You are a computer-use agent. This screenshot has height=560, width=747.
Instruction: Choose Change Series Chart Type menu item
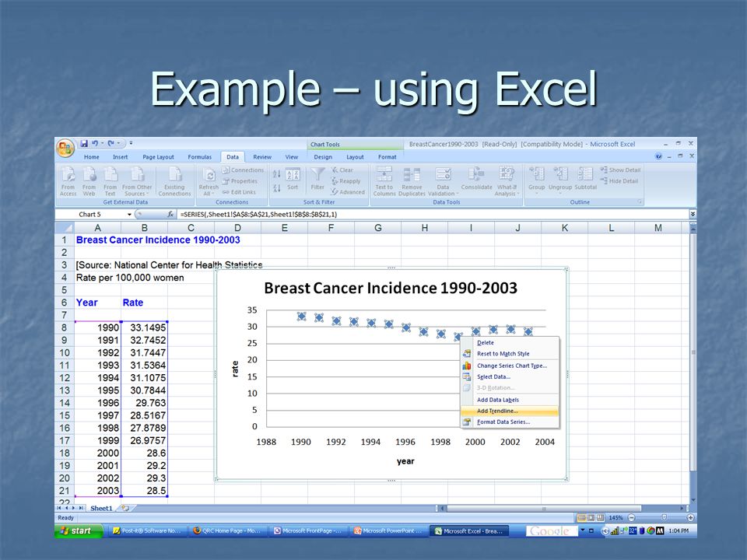tap(509, 366)
